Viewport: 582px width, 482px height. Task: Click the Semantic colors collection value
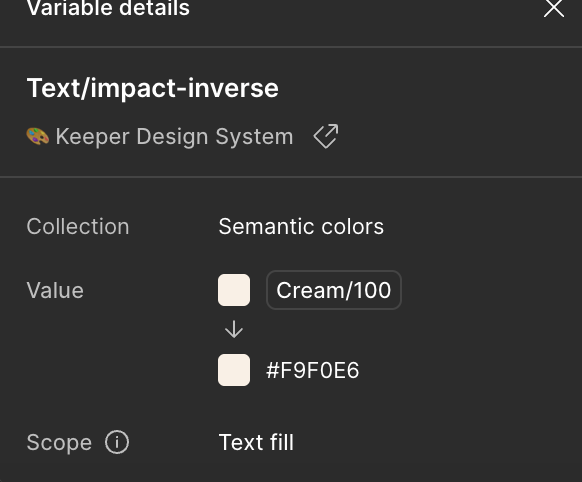click(x=301, y=226)
